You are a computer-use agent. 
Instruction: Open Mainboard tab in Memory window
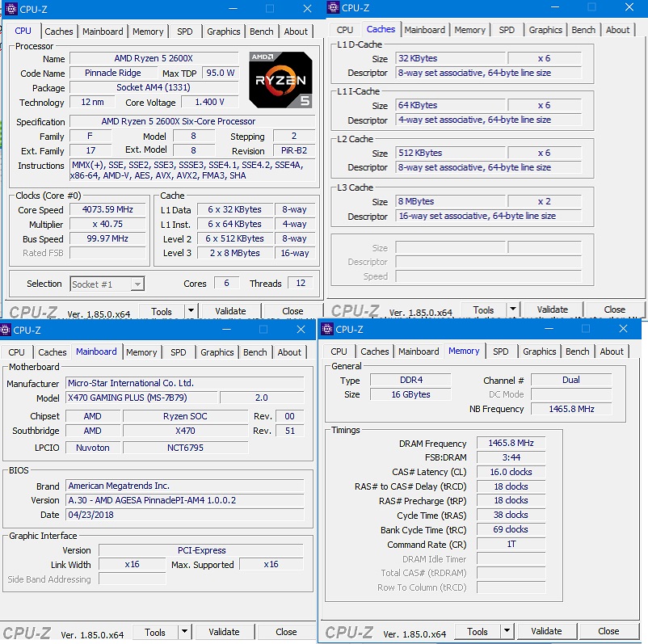click(x=419, y=351)
